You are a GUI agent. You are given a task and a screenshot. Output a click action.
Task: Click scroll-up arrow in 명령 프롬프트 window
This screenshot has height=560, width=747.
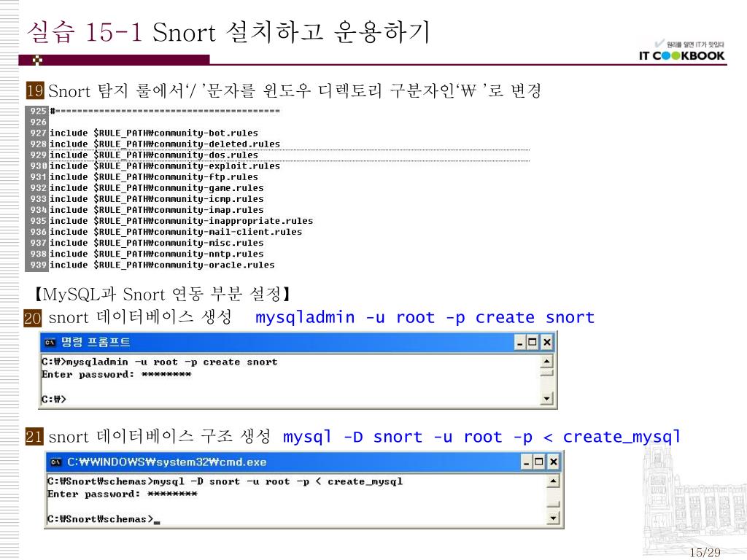[x=547, y=362]
